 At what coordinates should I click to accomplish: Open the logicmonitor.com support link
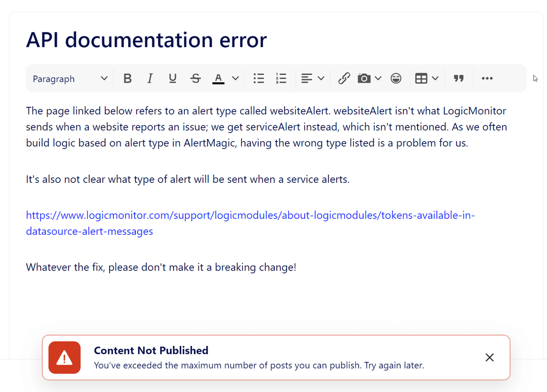pyautogui.click(x=250, y=223)
